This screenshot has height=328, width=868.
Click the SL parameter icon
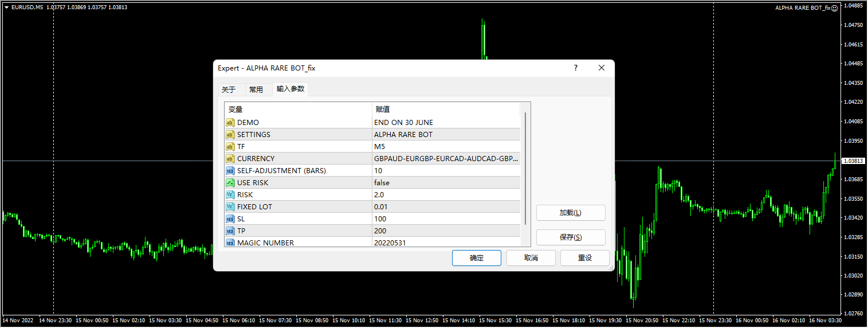pyautogui.click(x=230, y=219)
